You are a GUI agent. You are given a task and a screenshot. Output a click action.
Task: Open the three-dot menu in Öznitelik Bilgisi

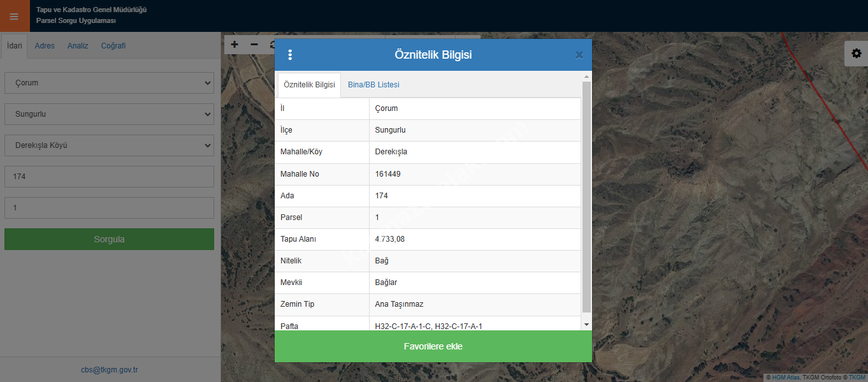click(290, 55)
